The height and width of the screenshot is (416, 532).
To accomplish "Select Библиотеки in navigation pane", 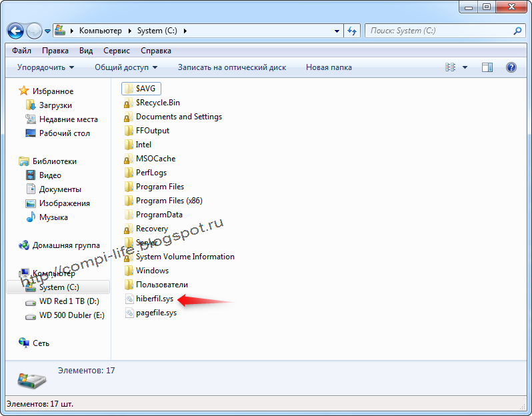I will tap(54, 161).
